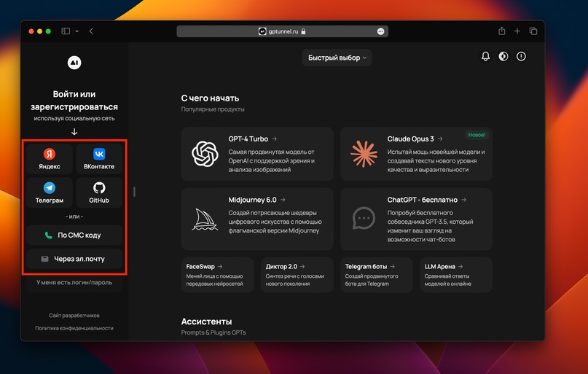This screenshot has height=374, width=588.
Task: Choose the Telegram login icon
Action: coord(49,187)
